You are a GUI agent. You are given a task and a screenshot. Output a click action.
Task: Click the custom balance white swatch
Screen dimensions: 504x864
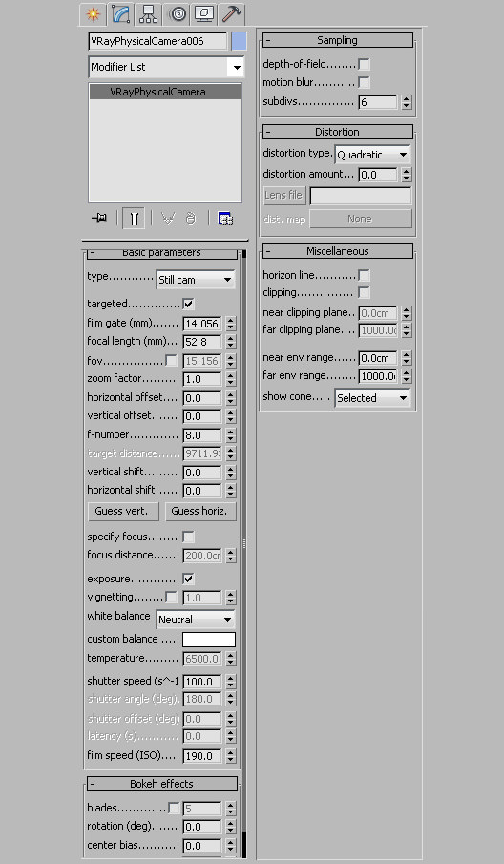click(x=209, y=640)
